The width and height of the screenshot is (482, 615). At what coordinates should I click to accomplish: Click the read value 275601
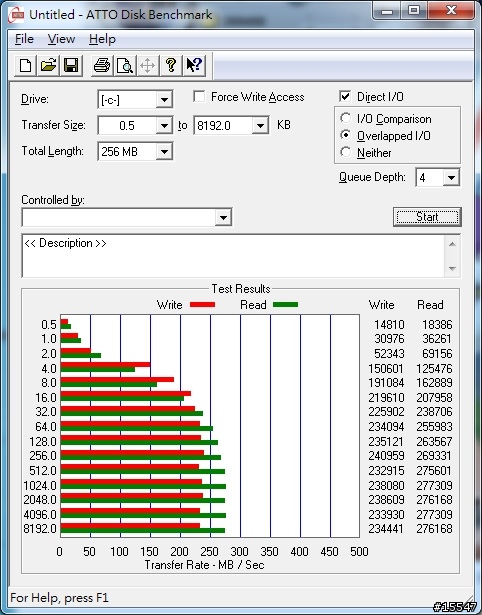pos(434,471)
